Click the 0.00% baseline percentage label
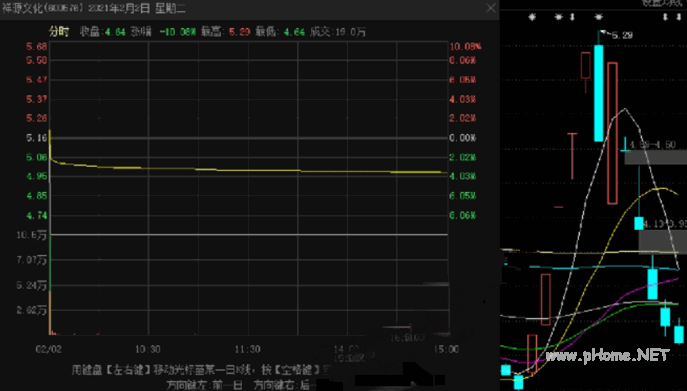The height and width of the screenshot is (391, 687). [463, 138]
